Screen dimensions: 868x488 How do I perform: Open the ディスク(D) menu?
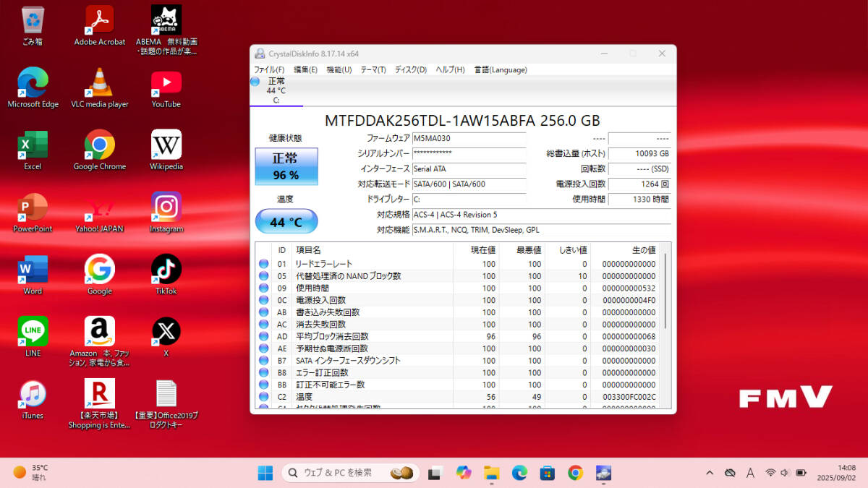coord(411,69)
